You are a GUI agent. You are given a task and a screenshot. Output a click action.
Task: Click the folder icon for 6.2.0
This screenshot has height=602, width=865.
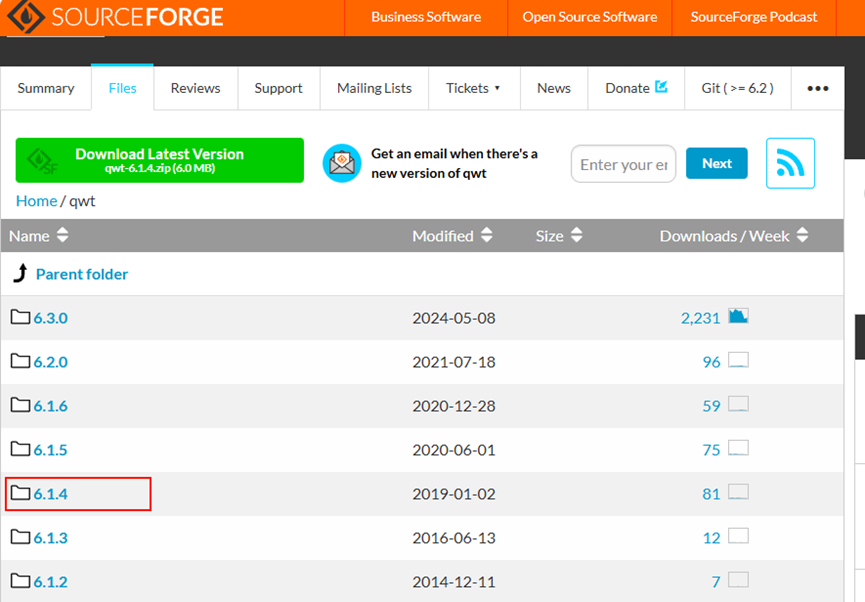click(20, 361)
